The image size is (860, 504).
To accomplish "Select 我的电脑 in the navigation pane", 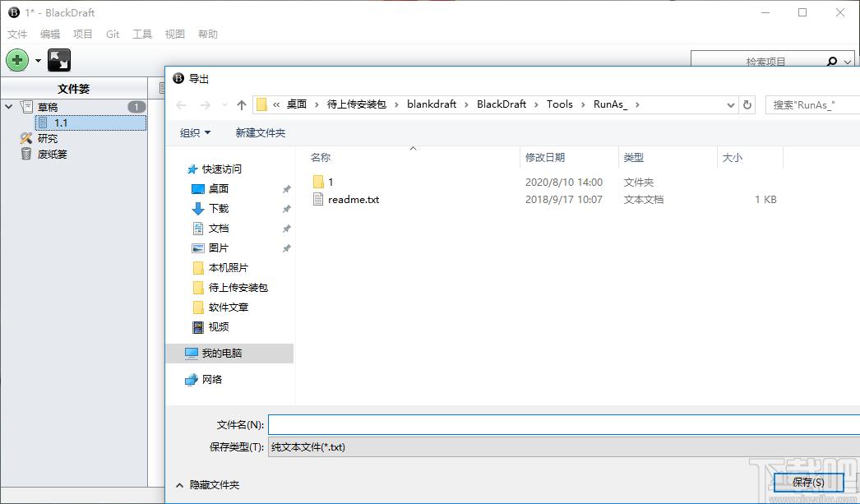I will [222, 354].
